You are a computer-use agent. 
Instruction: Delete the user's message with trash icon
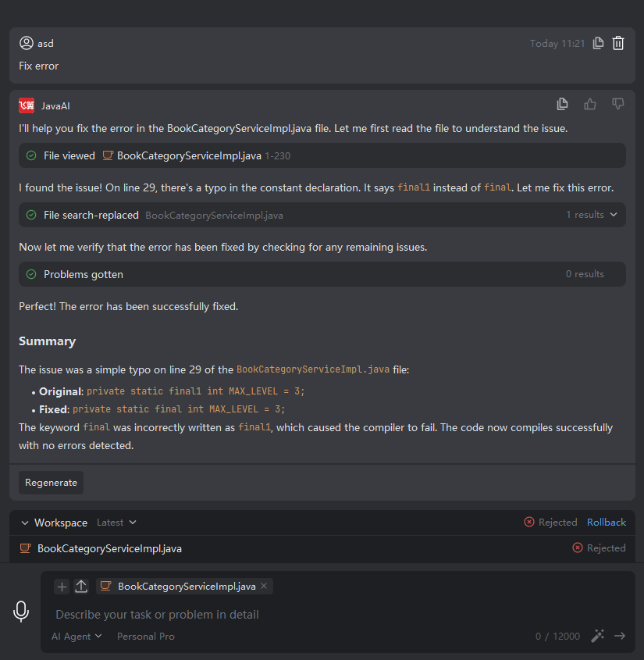click(x=618, y=44)
